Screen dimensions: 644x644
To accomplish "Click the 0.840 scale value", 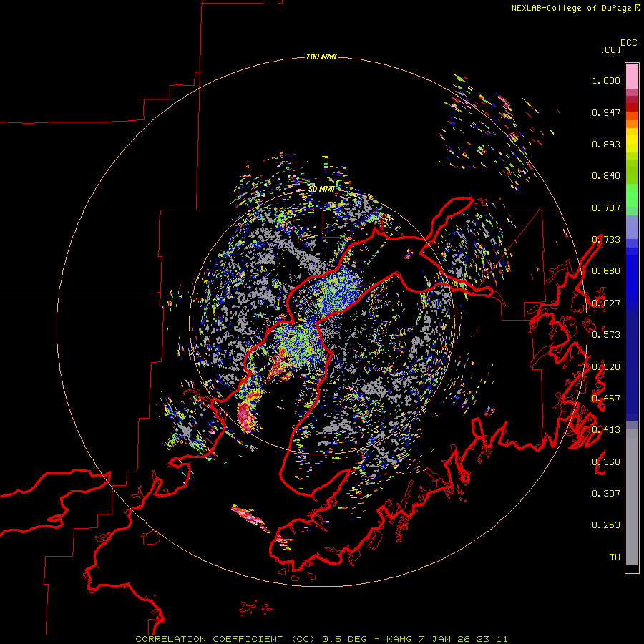I will [606, 176].
